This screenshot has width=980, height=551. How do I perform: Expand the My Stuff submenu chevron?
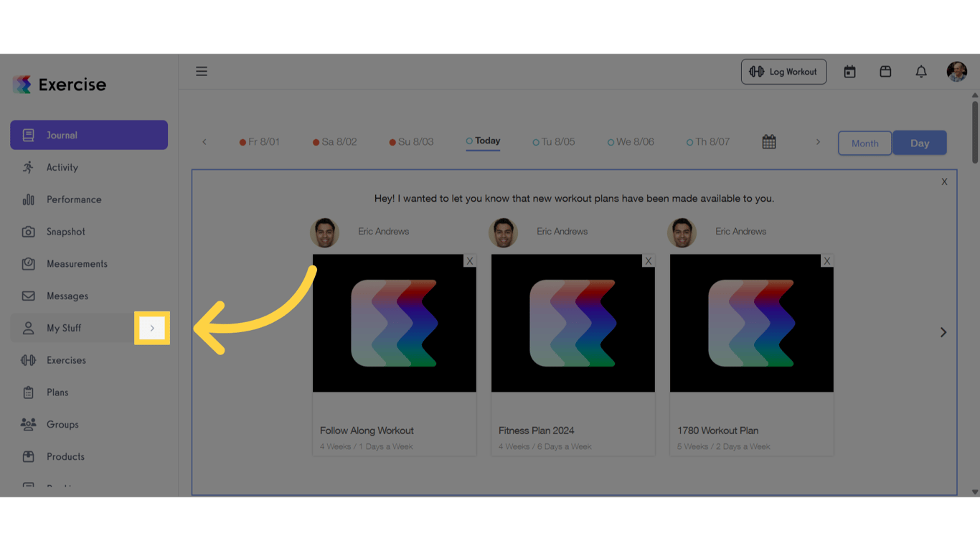[x=151, y=328]
